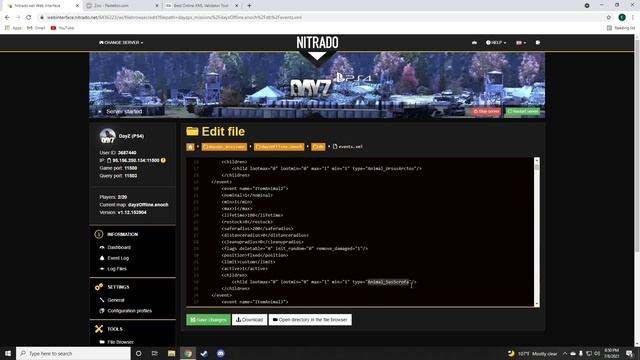The image size is (640, 360).
Task: Click the SETTINGS gears icon
Action: [99, 287]
